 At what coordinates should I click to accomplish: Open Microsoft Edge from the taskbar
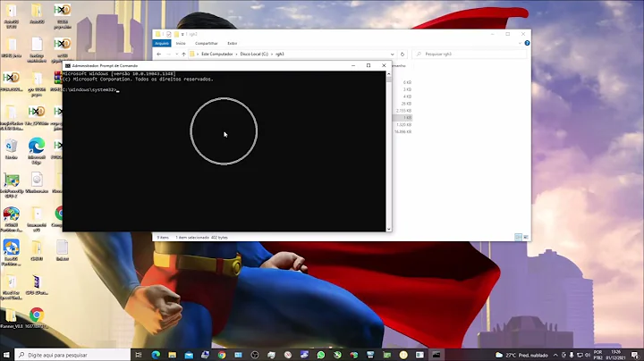pyautogui.click(x=156, y=355)
